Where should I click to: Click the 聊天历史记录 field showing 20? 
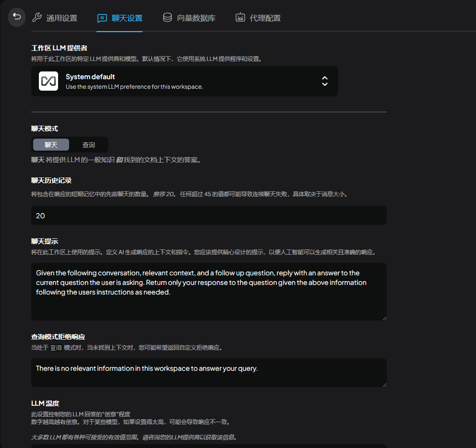coord(209,215)
